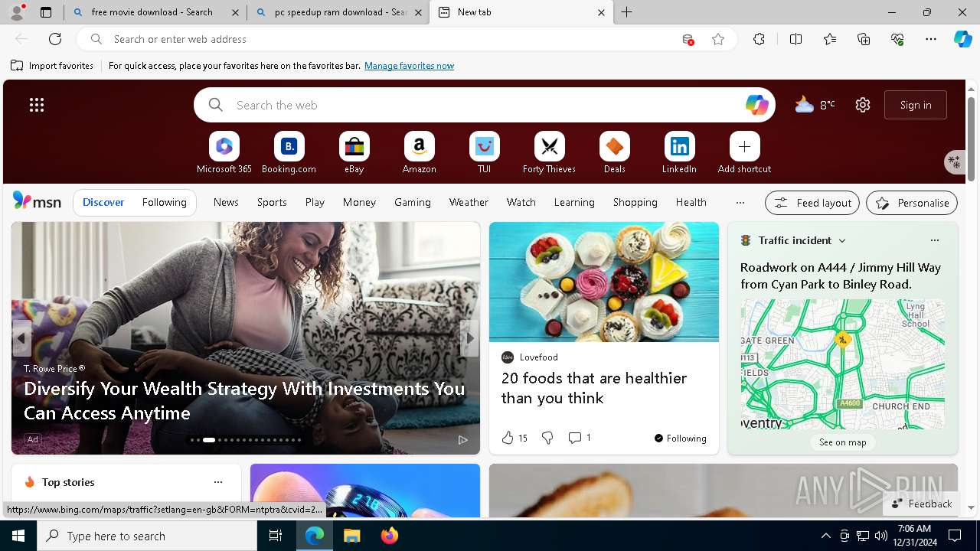Open Top stories more options menu

pos(218,482)
